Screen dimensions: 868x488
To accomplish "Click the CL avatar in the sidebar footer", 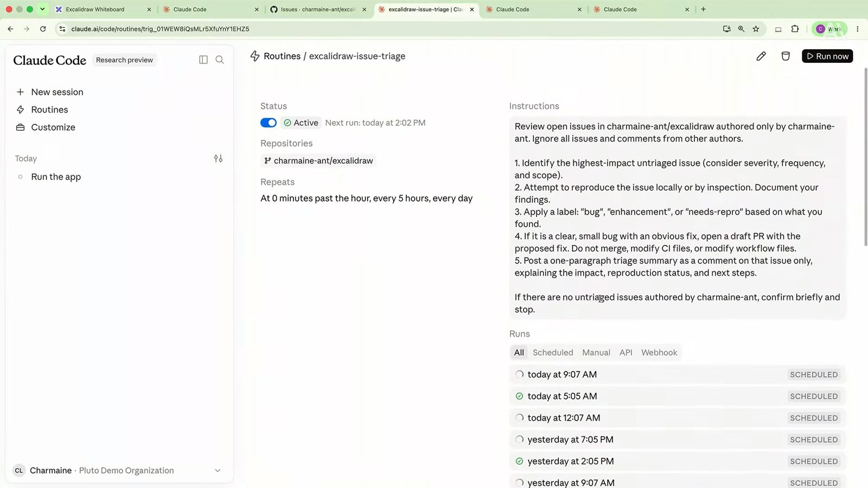I will 19,471.
